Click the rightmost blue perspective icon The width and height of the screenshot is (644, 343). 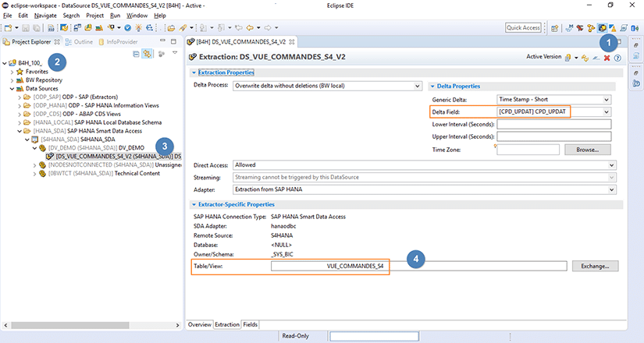(635, 28)
